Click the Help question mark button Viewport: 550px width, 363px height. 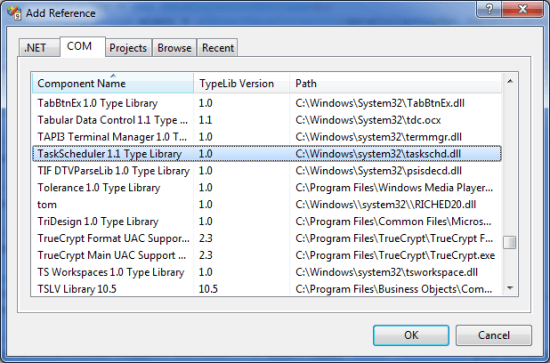pos(489,9)
